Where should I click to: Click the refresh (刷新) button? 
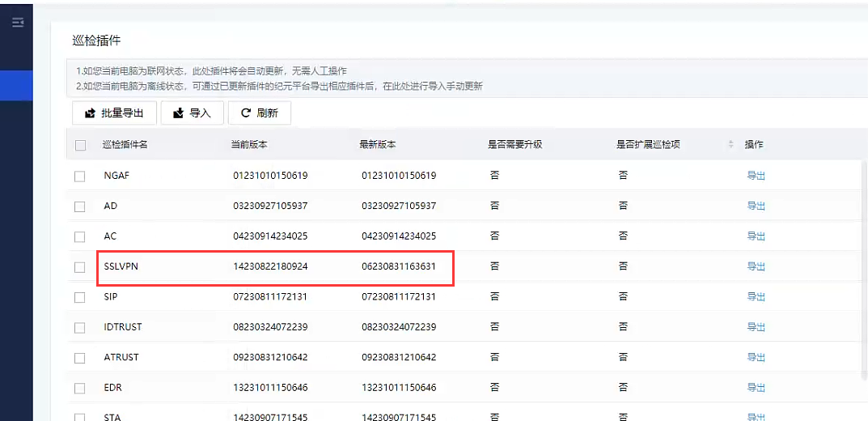coord(259,113)
